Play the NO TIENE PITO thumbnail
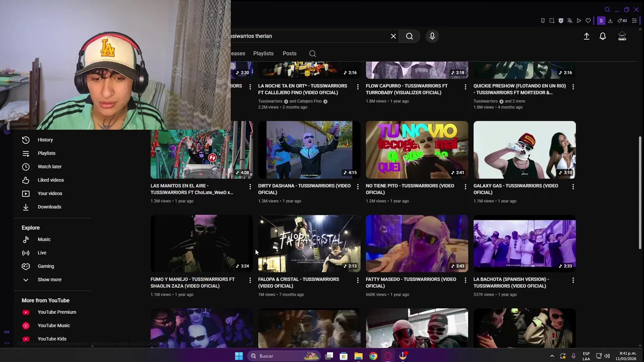This screenshot has width=644, height=362. click(x=417, y=150)
